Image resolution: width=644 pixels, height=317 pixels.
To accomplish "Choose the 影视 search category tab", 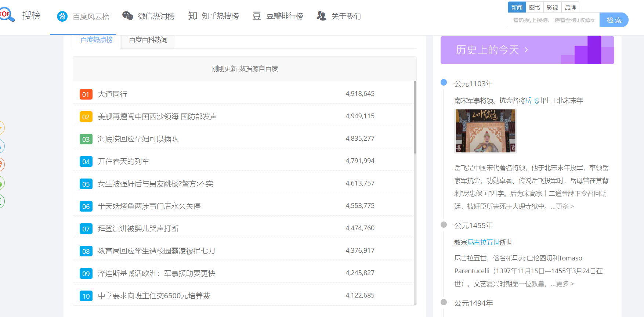I will 552,7.
